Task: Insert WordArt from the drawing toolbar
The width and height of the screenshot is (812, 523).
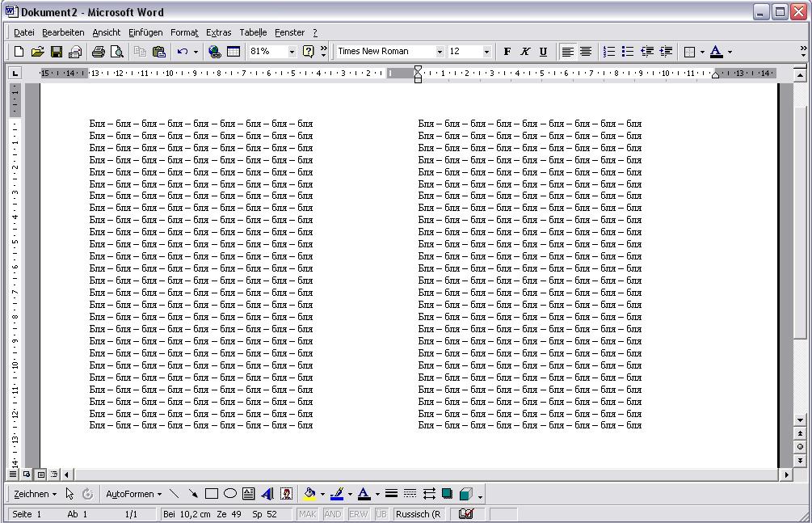Action: point(267,494)
